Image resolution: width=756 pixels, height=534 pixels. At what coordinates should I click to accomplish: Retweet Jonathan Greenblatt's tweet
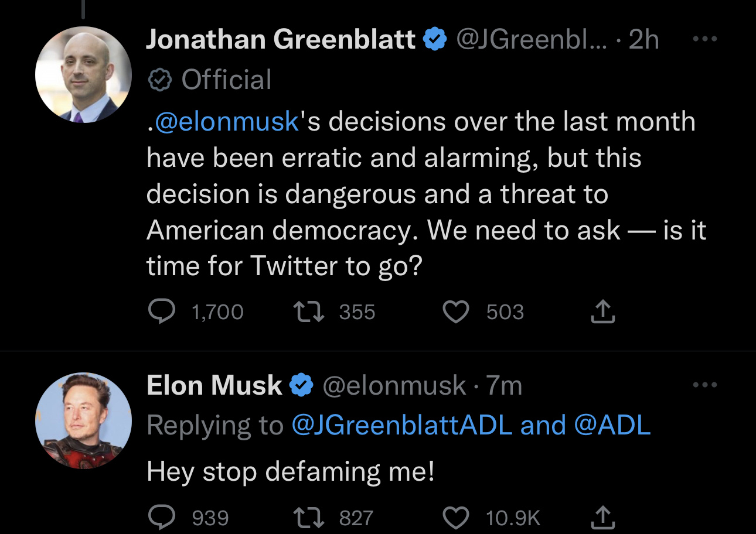point(309,311)
